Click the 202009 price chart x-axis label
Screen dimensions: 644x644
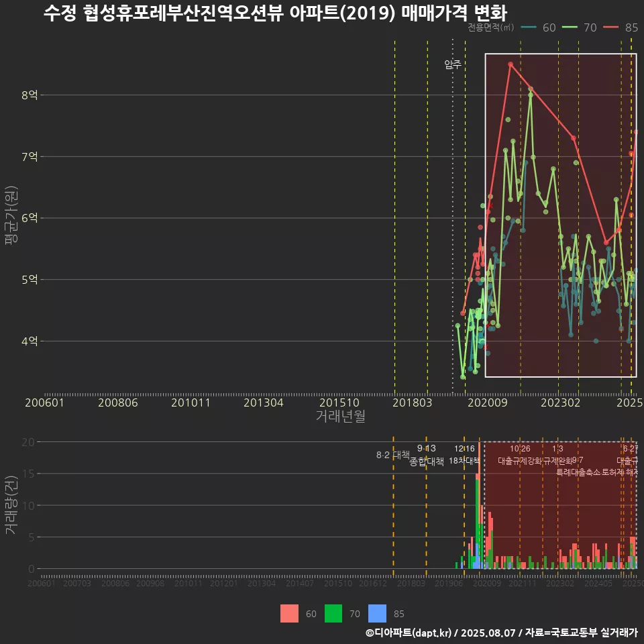coord(488,402)
